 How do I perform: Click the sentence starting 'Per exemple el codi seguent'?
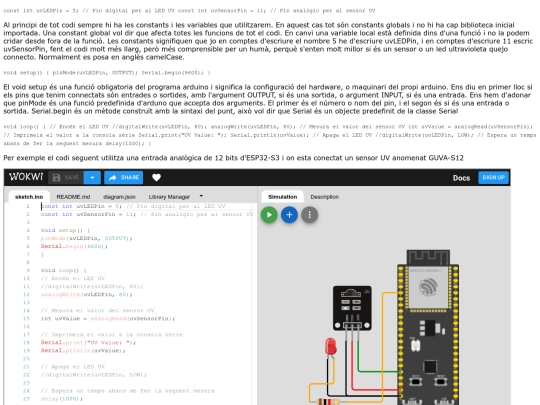pyautogui.click(x=233, y=158)
